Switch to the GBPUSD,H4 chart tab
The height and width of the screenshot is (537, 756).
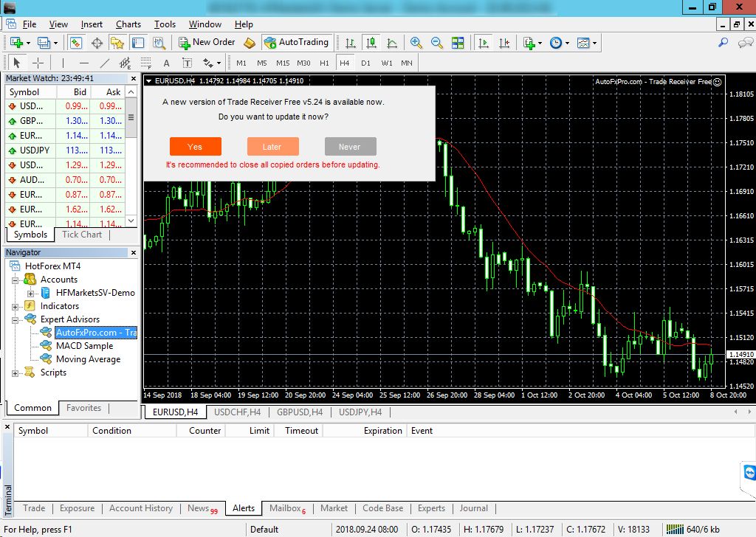(x=299, y=412)
